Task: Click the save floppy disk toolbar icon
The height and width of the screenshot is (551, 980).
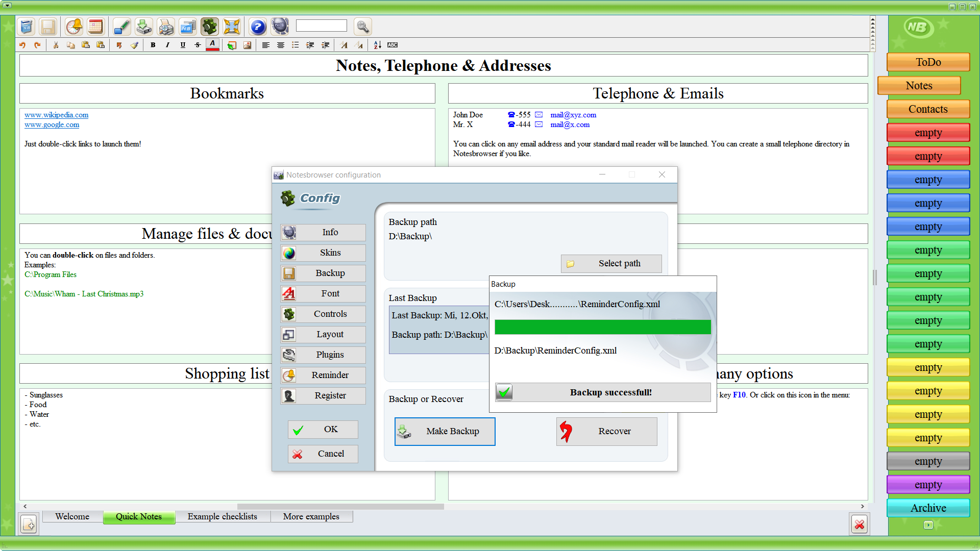Action: click(x=48, y=27)
